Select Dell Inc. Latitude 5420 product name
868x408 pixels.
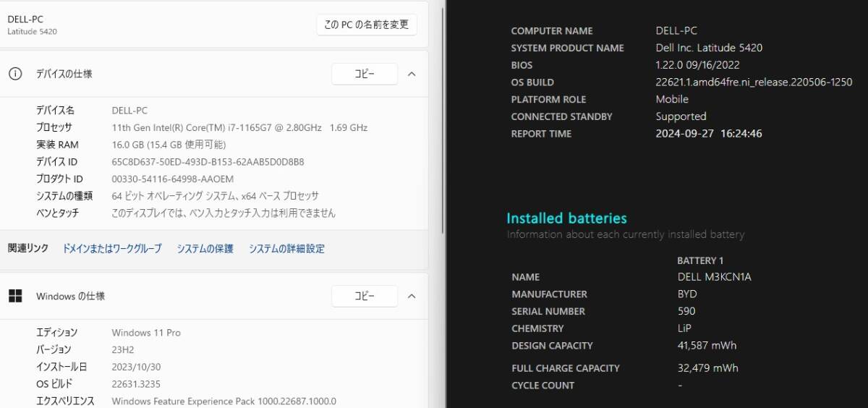(709, 48)
